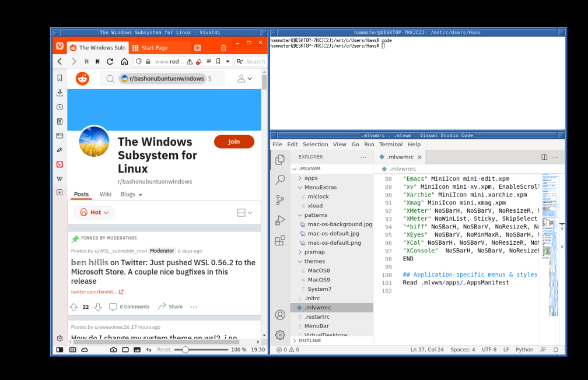The height and width of the screenshot is (380, 588).
Task: Open the File menu in VS Code
Action: point(277,145)
